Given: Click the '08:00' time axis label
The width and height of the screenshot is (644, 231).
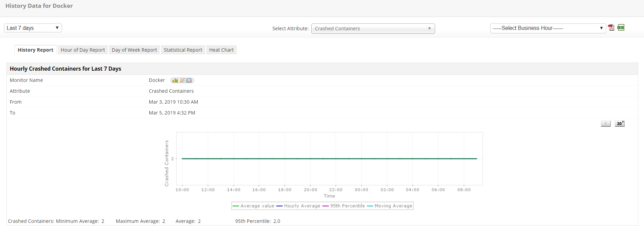Looking at the screenshot, I should coord(464,190).
